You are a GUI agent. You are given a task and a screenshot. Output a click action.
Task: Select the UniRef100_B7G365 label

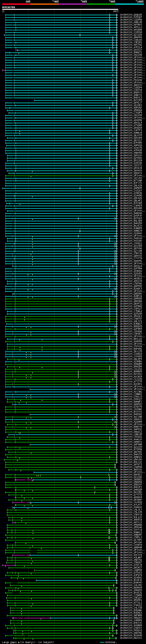click(131, 203)
